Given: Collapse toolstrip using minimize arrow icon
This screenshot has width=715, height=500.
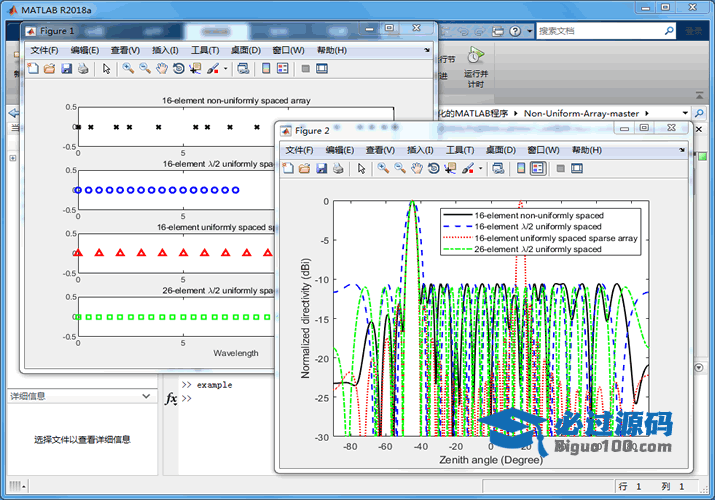Looking at the screenshot, I should [x=699, y=95].
